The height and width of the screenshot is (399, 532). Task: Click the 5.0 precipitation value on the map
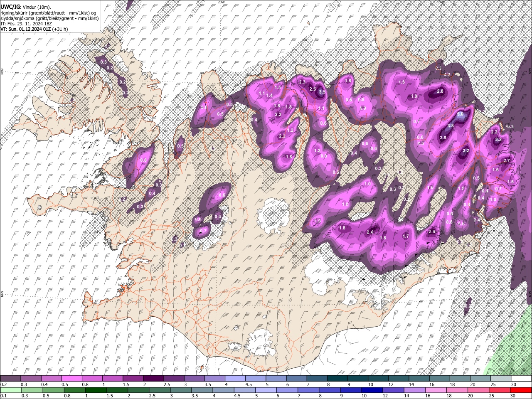click(x=460, y=114)
